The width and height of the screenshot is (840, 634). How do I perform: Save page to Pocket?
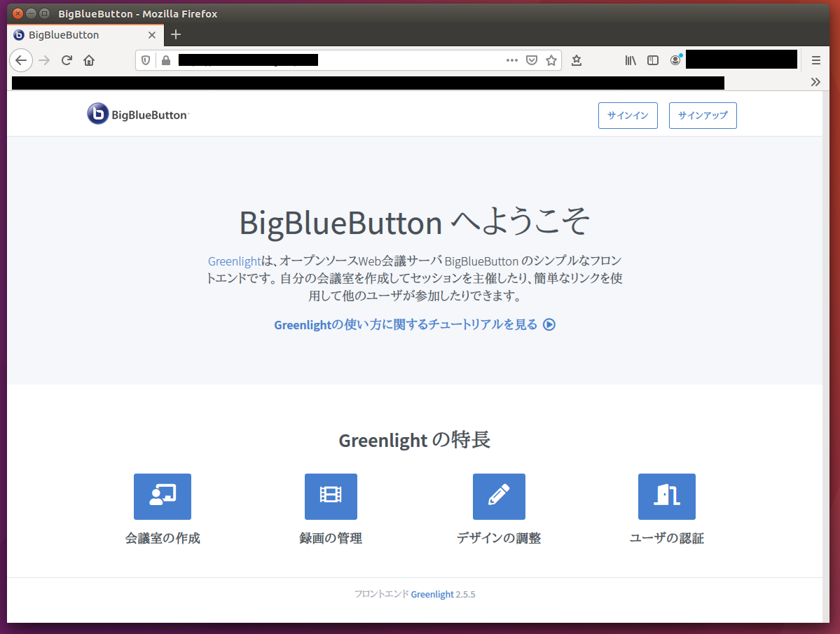pos(532,60)
